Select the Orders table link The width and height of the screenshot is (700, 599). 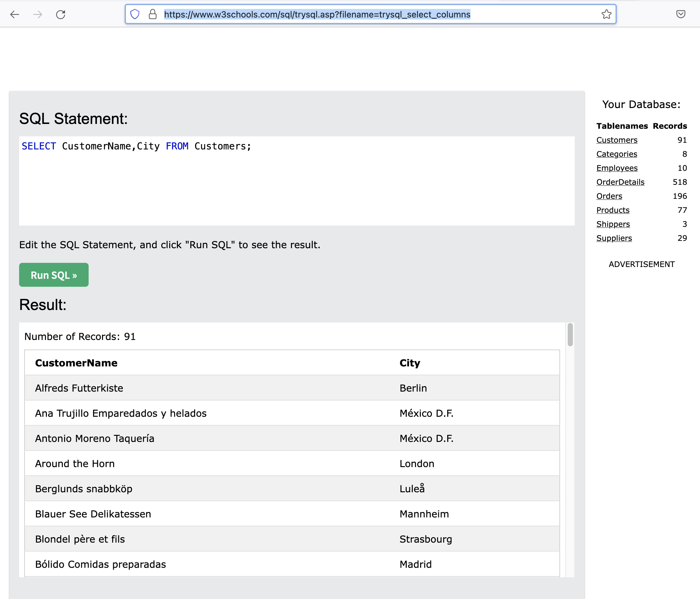609,196
